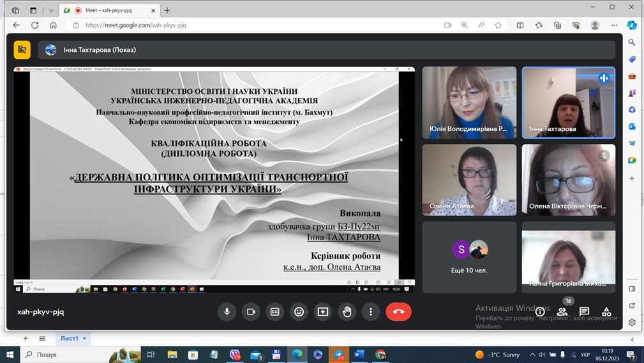Click the Windows search box Пошук
The image size is (644, 363).
(x=80, y=354)
